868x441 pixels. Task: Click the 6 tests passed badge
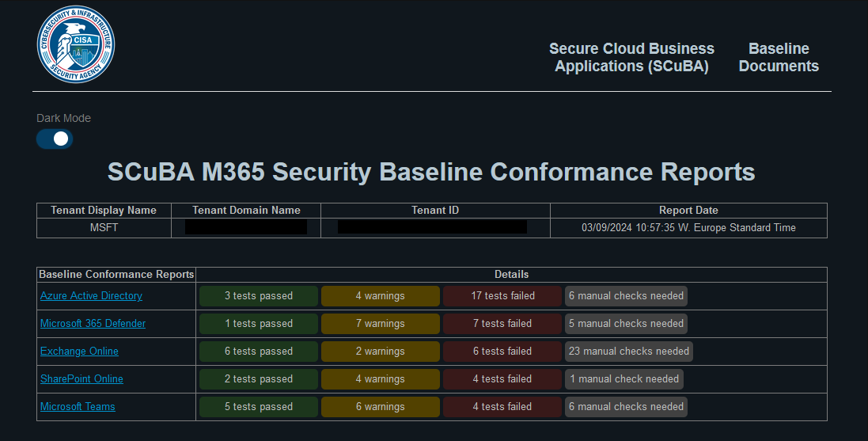(259, 352)
